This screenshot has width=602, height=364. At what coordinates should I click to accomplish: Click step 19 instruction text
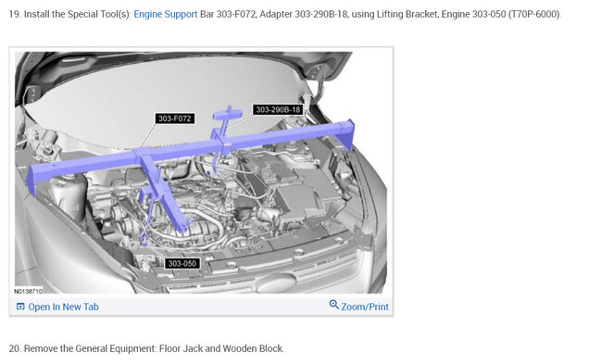[285, 14]
